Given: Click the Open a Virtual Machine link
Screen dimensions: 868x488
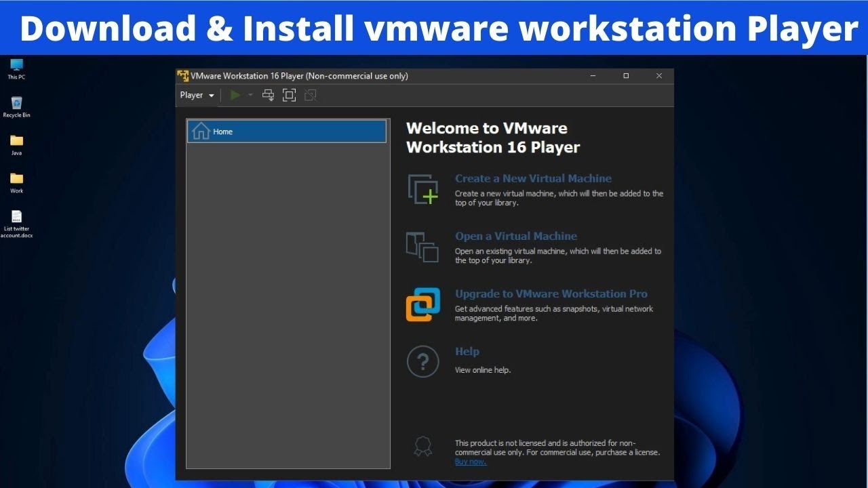Looking at the screenshot, I should (x=516, y=236).
